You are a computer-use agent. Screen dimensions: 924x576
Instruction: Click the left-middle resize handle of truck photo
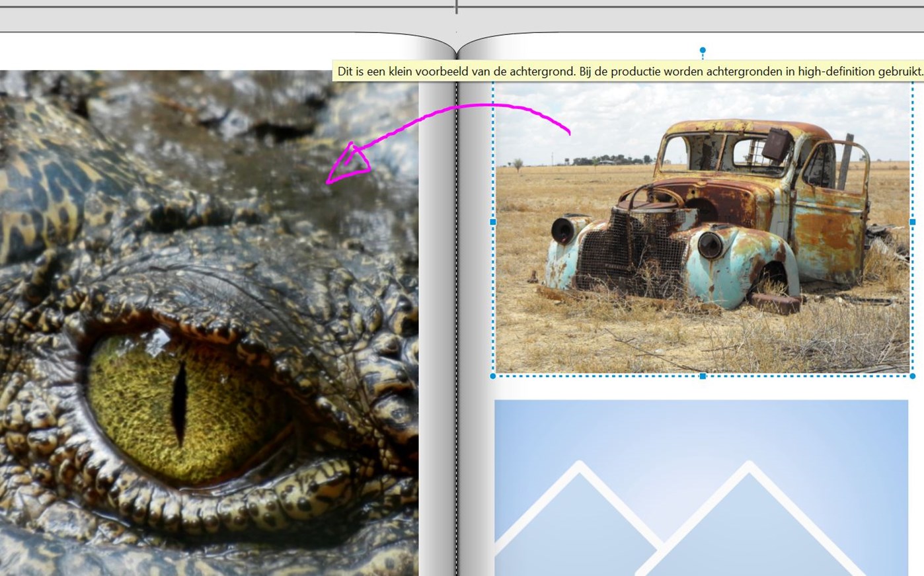492,222
